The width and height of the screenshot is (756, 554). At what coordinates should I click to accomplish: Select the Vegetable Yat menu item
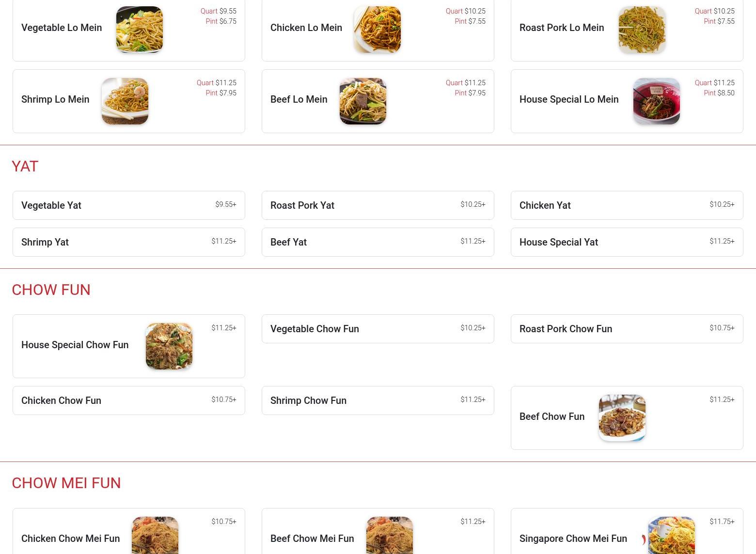[x=129, y=205]
